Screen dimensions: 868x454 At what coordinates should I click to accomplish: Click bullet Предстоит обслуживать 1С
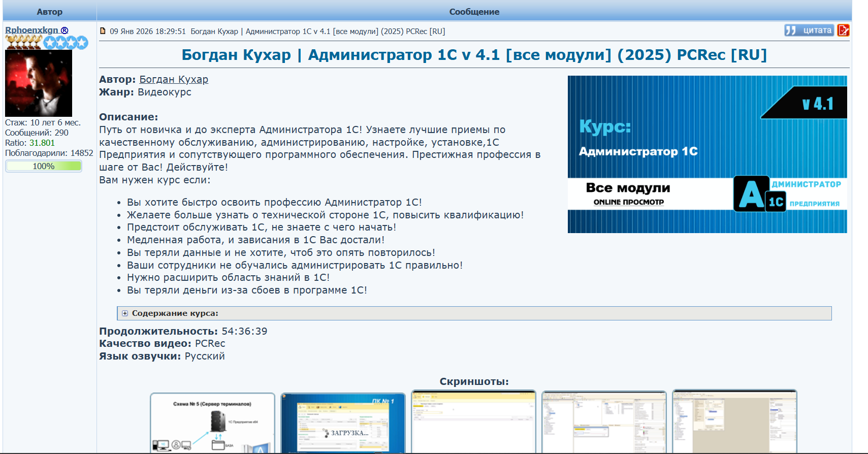262,227
